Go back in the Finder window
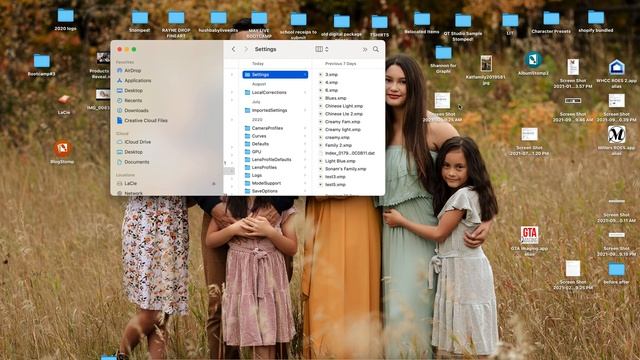The width and height of the screenshot is (640, 360). coord(233,49)
